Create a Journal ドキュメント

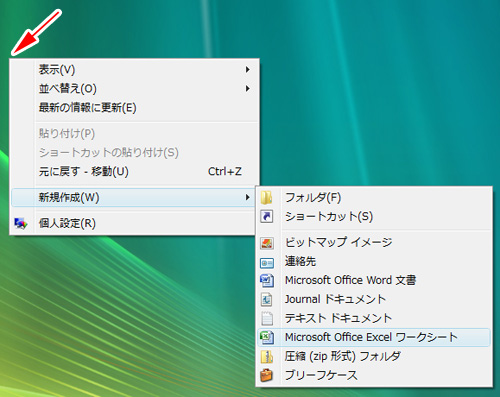[x=374, y=299]
